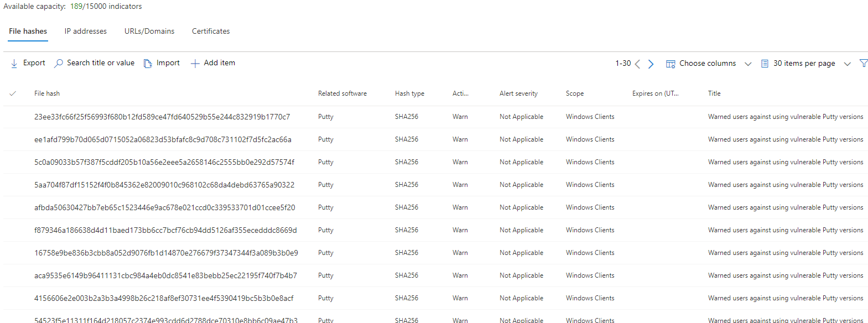
Task: Sort by the Related software column header
Action: [x=342, y=93]
